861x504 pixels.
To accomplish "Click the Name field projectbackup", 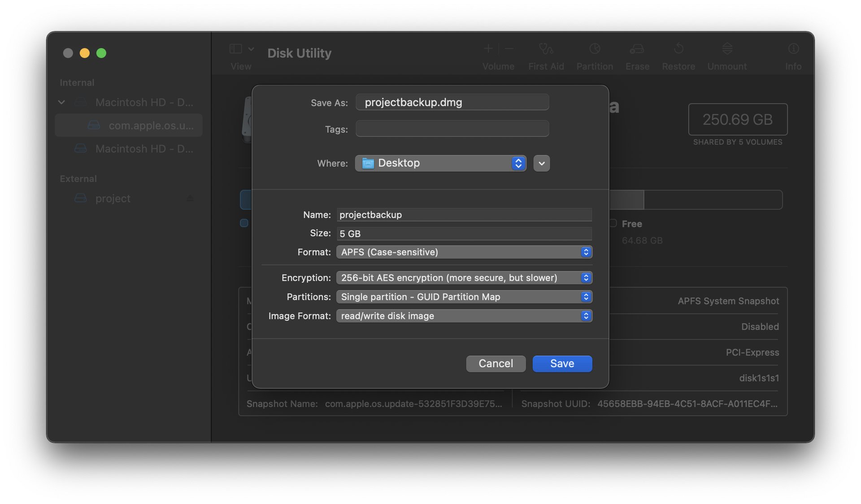I will (464, 215).
